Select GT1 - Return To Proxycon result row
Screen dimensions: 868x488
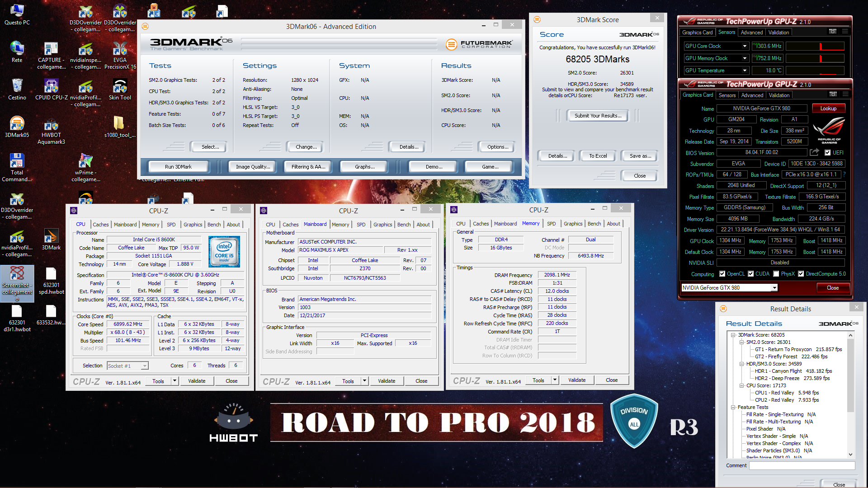pyautogui.click(x=798, y=349)
